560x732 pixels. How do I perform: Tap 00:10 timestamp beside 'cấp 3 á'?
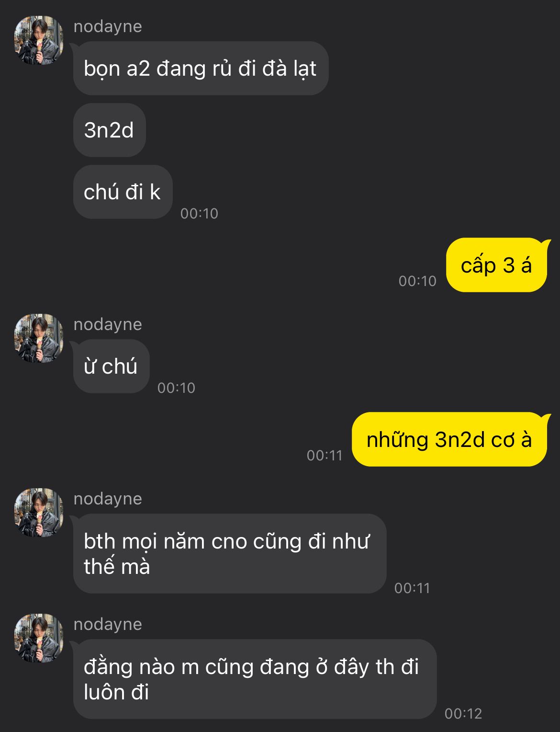click(417, 281)
